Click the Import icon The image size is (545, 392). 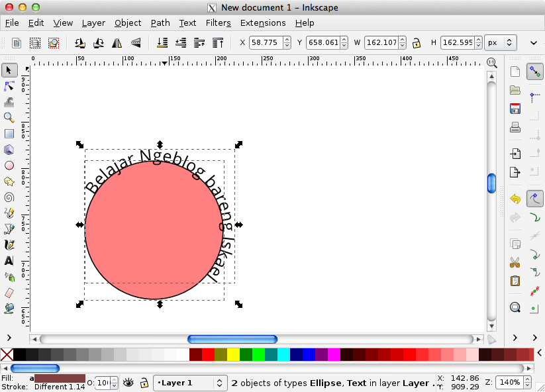click(x=515, y=153)
